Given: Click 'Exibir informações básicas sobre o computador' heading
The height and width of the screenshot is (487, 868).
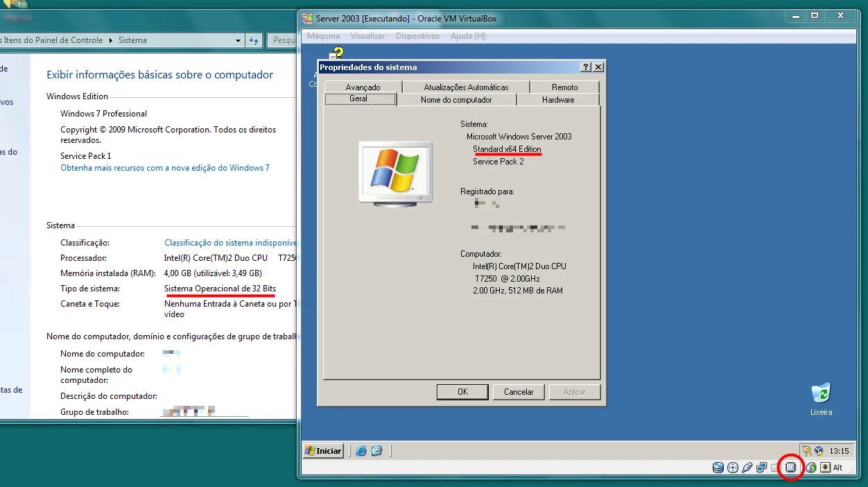Looking at the screenshot, I should point(159,75).
